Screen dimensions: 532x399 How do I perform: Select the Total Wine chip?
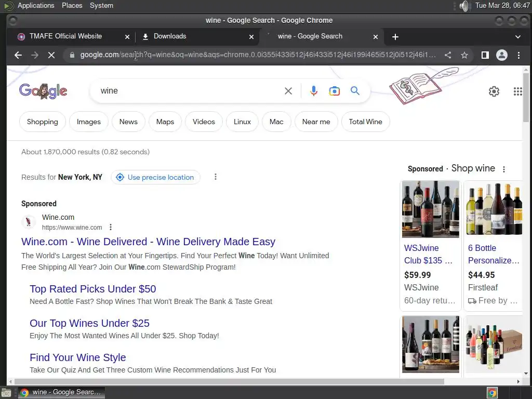365,122
